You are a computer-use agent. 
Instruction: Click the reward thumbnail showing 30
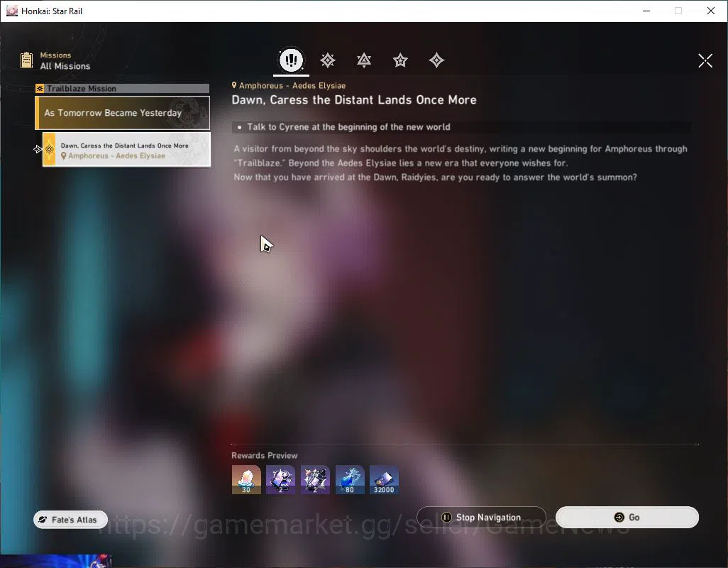point(246,479)
